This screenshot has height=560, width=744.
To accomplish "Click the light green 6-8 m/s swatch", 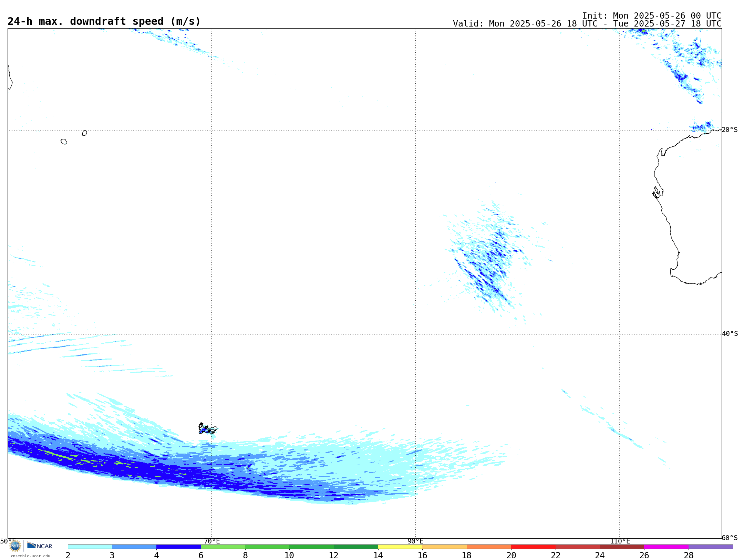I will click(223, 547).
